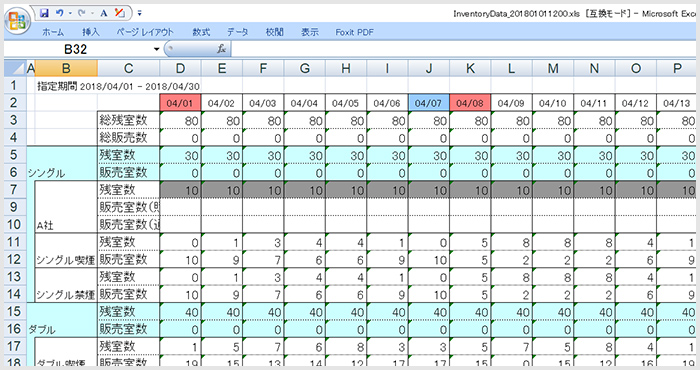
Task: Select cell E5 showing 30
Action: click(x=222, y=155)
